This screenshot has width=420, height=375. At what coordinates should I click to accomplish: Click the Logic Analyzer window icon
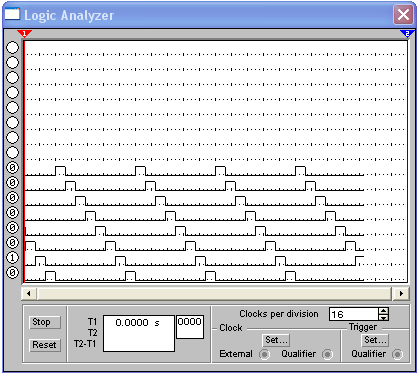[x=12, y=14]
